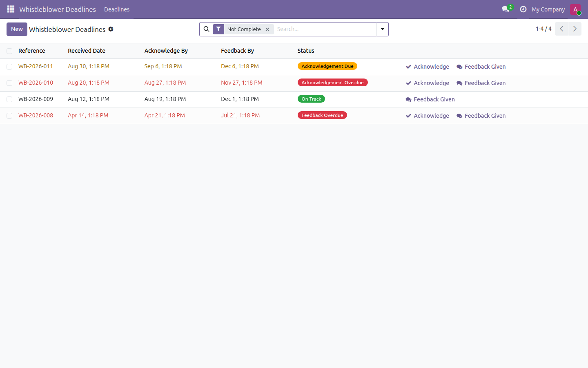The height and width of the screenshot is (368, 588).
Task: Go to the previous page arrow
Action: pyautogui.click(x=561, y=29)
